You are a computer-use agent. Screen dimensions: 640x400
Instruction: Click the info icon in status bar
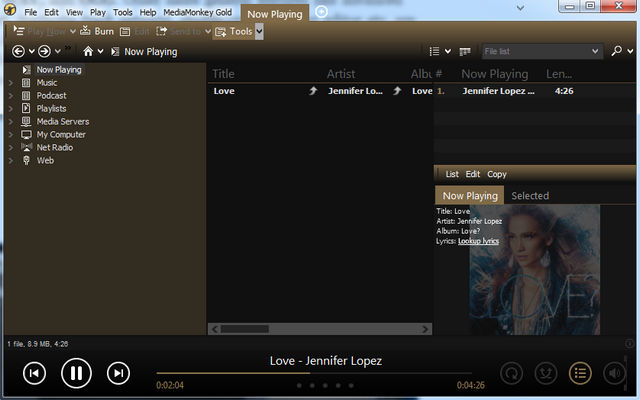(629, 344)
